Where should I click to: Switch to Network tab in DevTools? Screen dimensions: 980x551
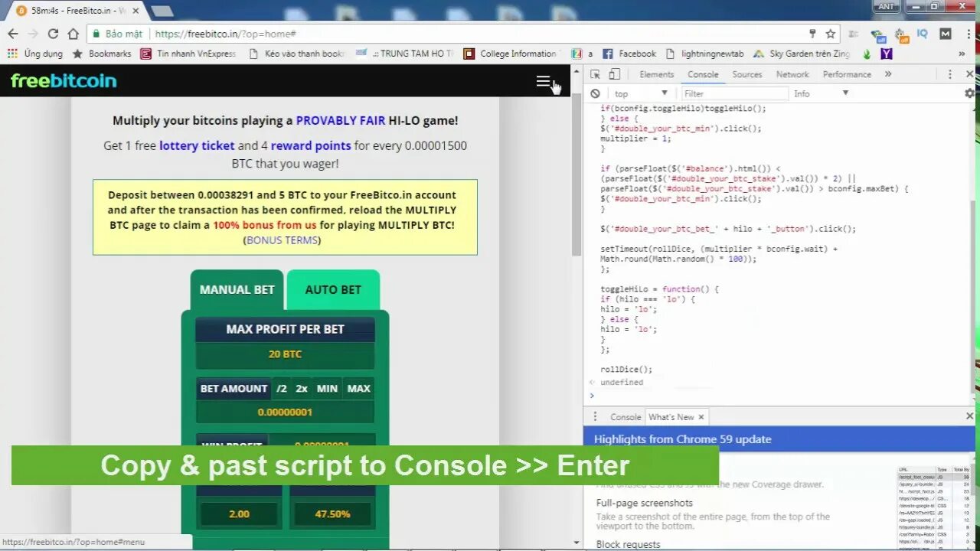pyautogui.click(x=792, y=74)
